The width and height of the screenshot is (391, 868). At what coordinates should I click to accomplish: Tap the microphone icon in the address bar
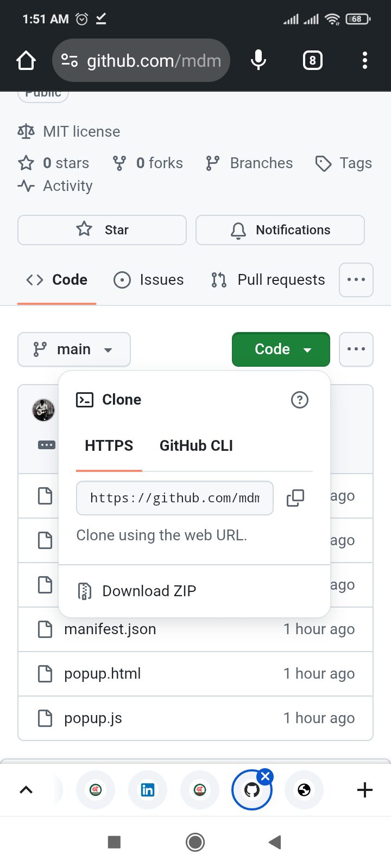pyautogui.click(x=258, y=60)
